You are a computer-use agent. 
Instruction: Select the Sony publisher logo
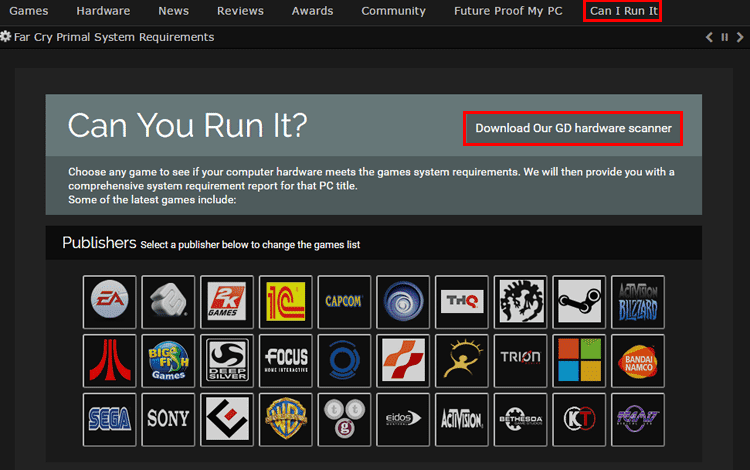(x=168, y=420)
